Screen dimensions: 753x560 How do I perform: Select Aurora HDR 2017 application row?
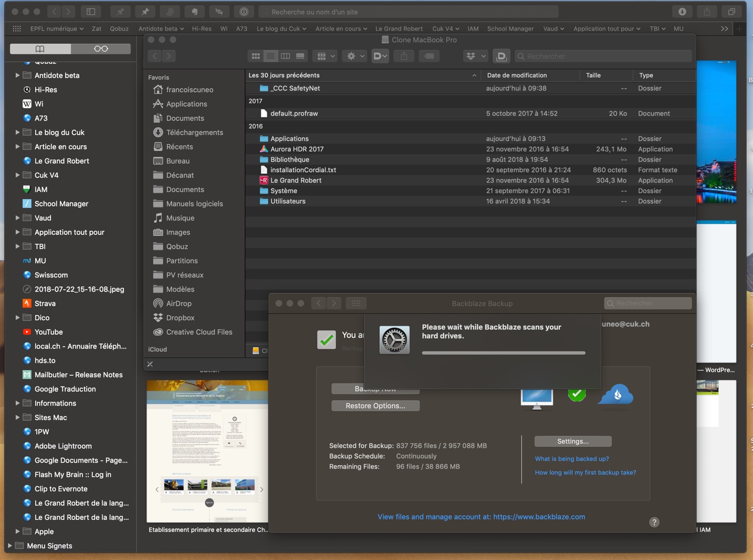click(470, 149)
